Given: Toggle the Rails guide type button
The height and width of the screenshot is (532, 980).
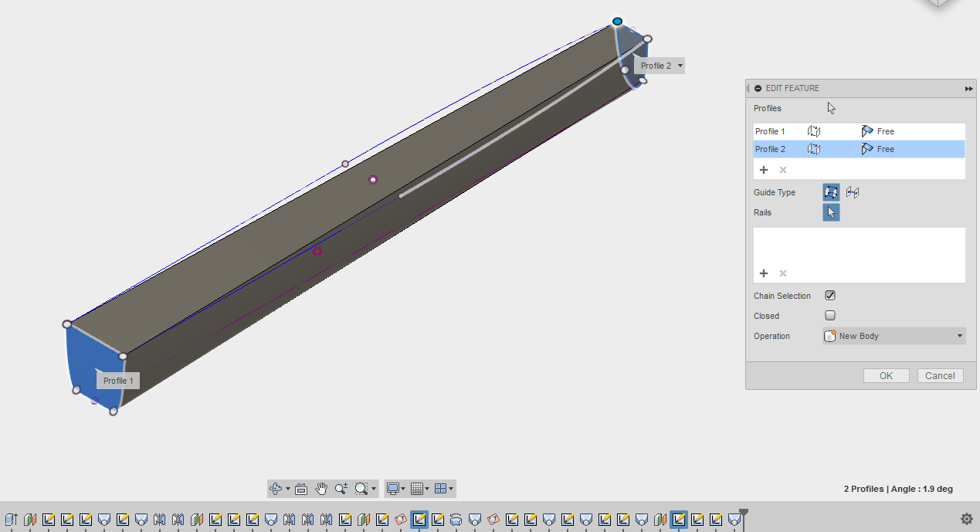Looking at the screenshot, I should click(x=831, y=192).
